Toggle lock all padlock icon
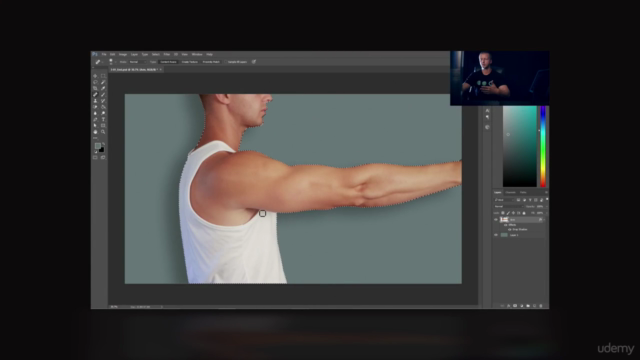640x360 pixels. tap(524, 213)
